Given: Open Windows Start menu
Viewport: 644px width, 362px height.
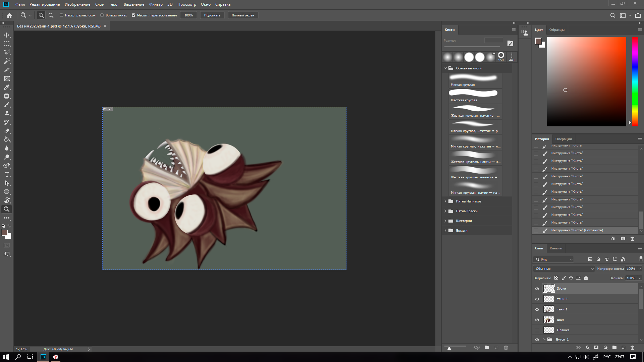Looking at the screenshot, I should click(x=6, y=357).
